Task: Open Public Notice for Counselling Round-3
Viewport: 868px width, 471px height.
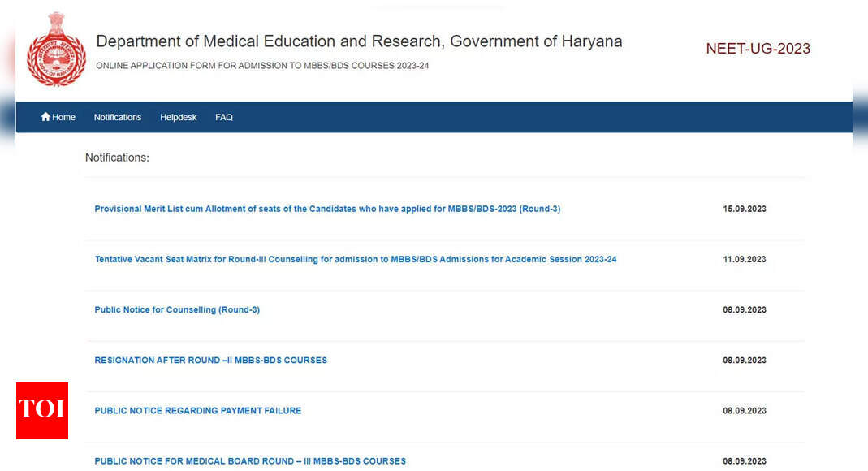Action: pos(177,309)
